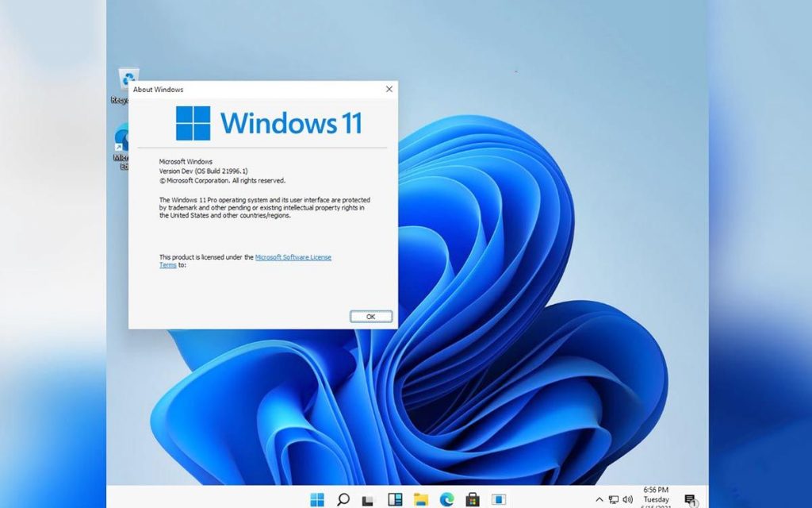Select the About Windows title bar

(x=238, y=90)
